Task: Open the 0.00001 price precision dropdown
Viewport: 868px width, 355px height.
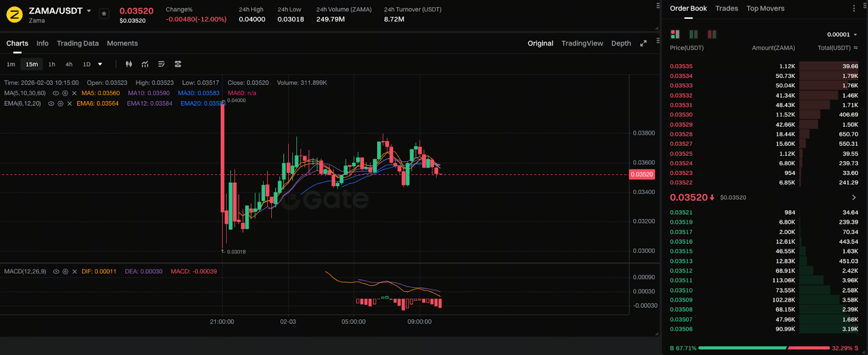Action: tap(842, 35)
